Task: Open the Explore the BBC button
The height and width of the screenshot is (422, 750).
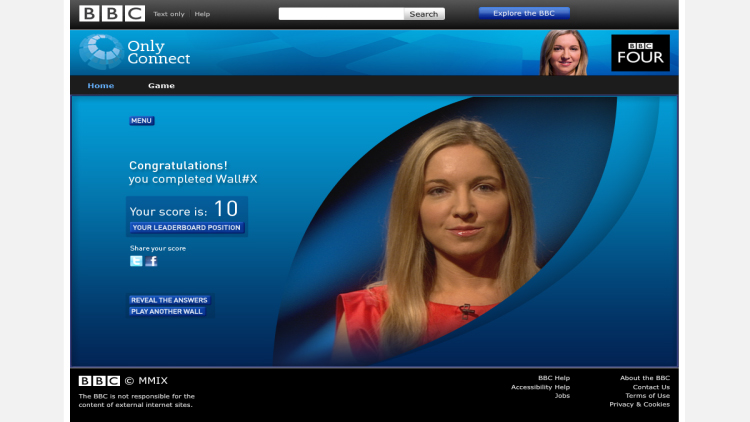Action: click(524, 13)
